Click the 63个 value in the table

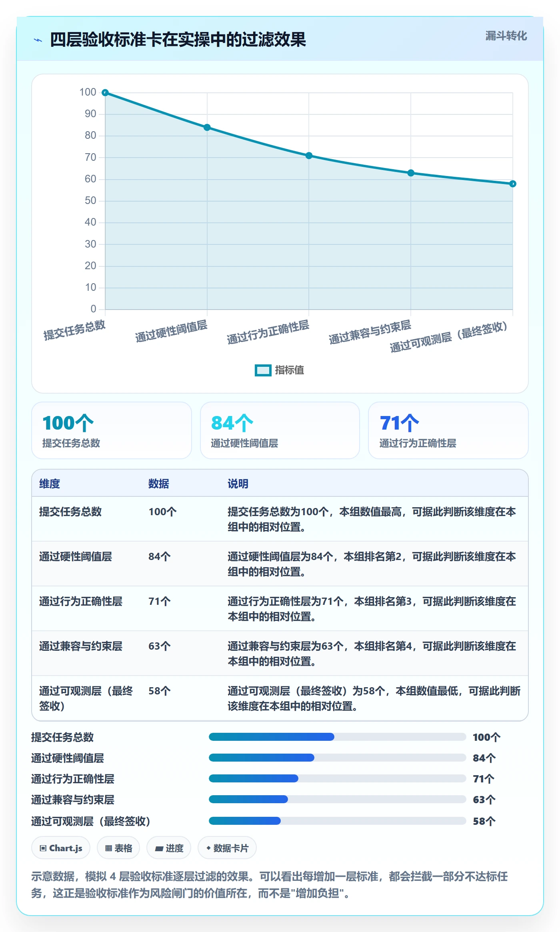click(160, 646)
